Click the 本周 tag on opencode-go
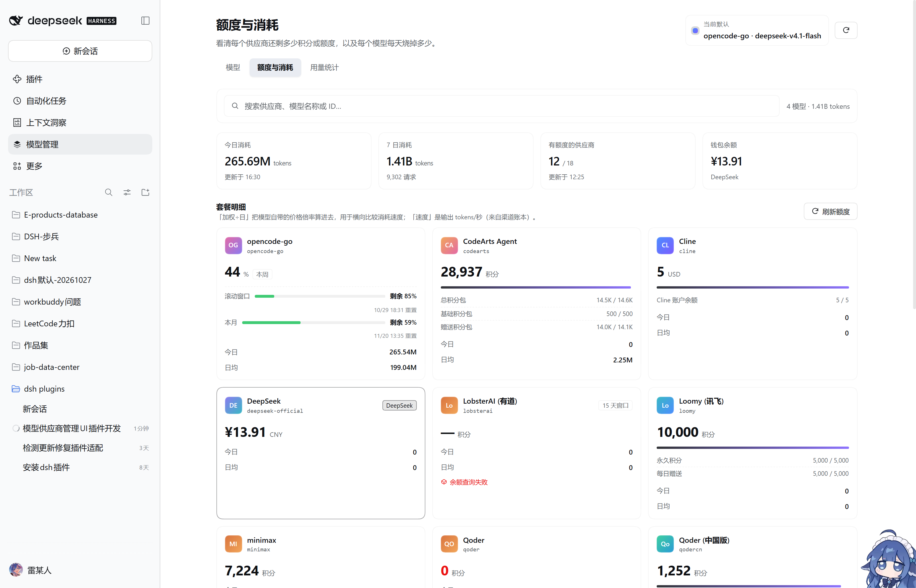The width and height of the screenshot is (916, 588). (262, 275)
